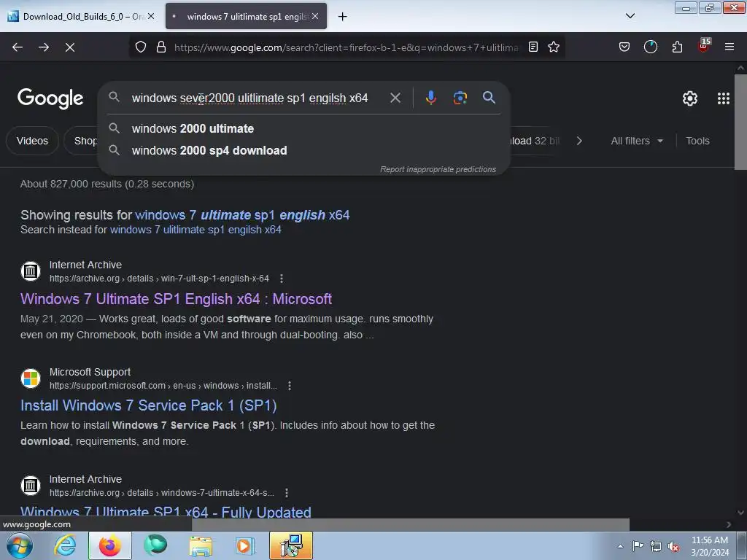Viewport: 747px width, 560px height.
Task: Open the red extension with badge 15
Action: pos(704,46)
